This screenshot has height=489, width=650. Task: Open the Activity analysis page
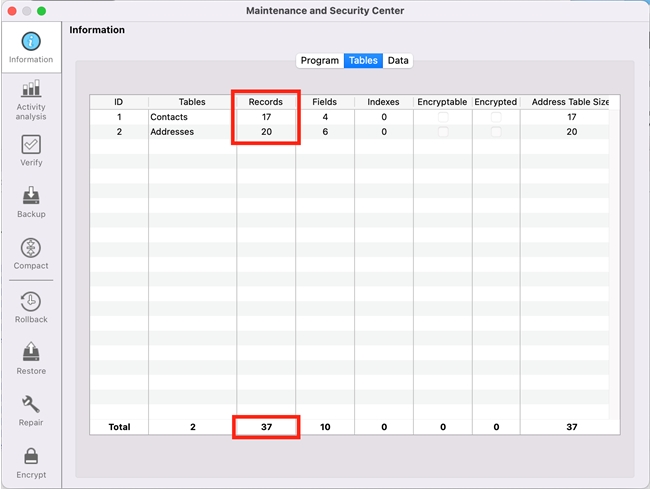click(31, 98)
